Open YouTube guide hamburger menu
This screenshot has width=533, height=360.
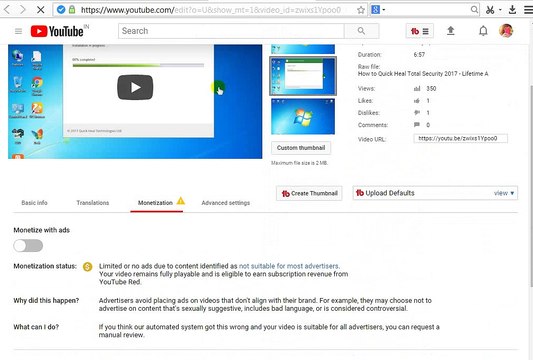18,31
